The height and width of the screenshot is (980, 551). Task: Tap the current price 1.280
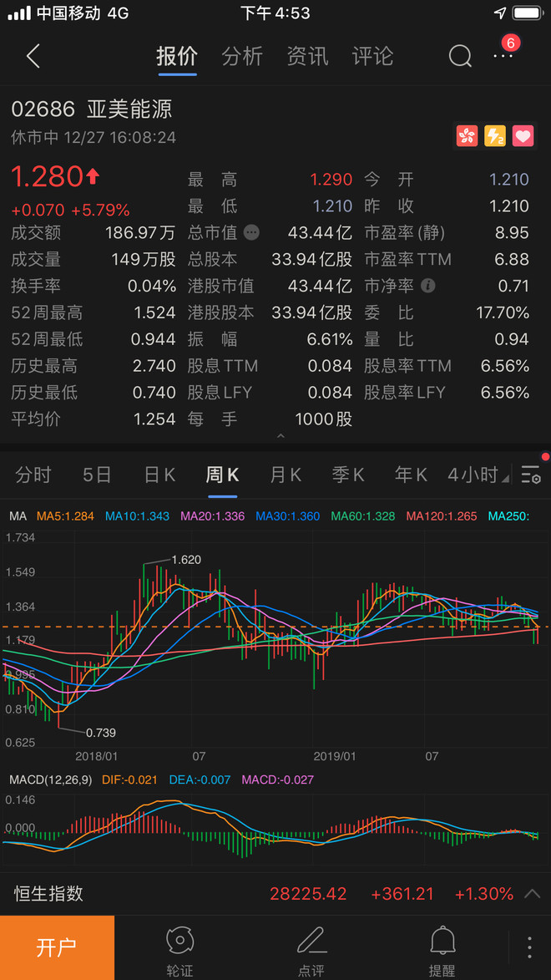pyautogui.click(x=48, y=177)
